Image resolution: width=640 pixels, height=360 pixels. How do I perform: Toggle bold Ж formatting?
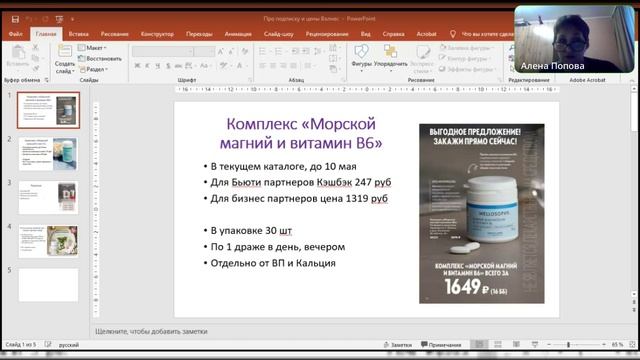click(x=138, y=66)
